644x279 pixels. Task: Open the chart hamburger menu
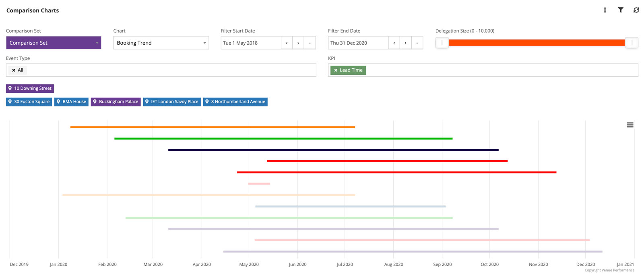coord(630,125)
